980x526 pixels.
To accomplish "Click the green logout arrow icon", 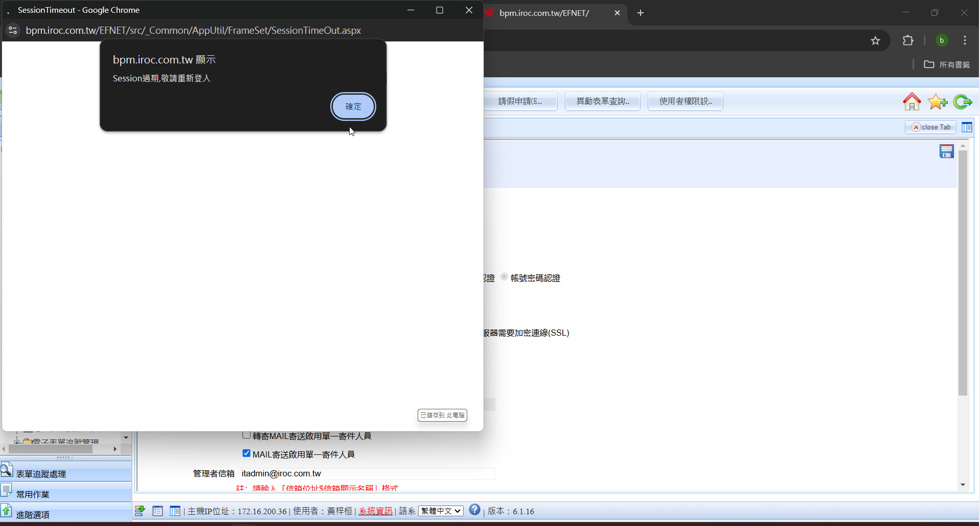I will click(963, 102).
